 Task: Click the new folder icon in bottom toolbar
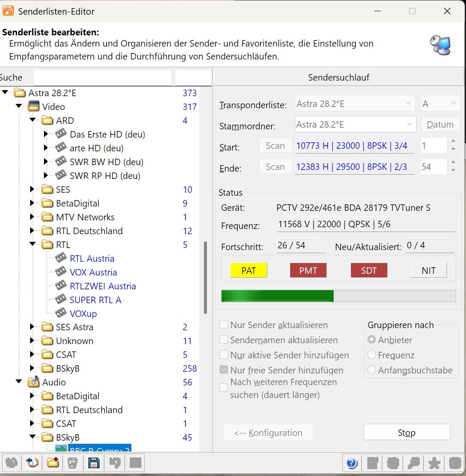click(53, 463)
